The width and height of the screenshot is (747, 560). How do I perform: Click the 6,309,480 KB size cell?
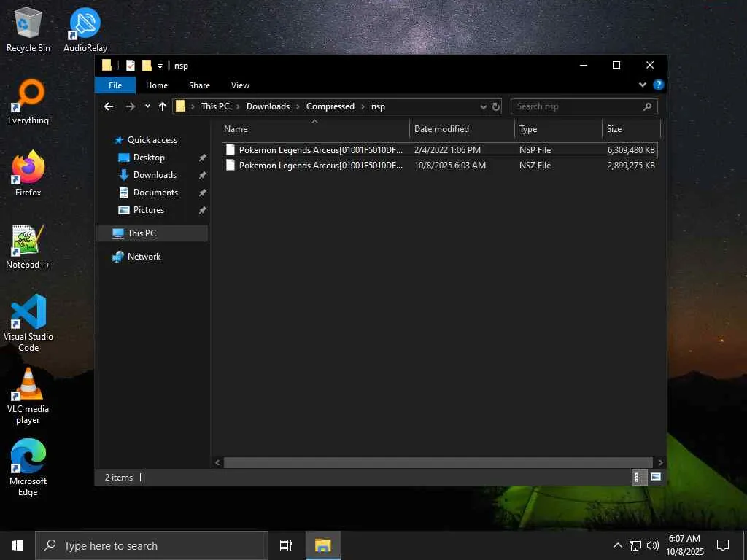tap(631, 150)
